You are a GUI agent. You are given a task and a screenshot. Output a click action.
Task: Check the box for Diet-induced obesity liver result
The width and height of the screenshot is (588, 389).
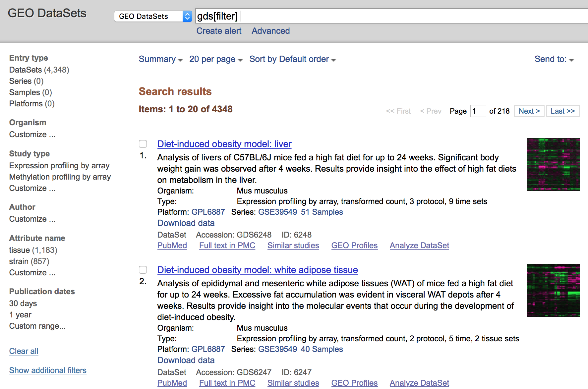pyautogui.click(x=143, y=144)
